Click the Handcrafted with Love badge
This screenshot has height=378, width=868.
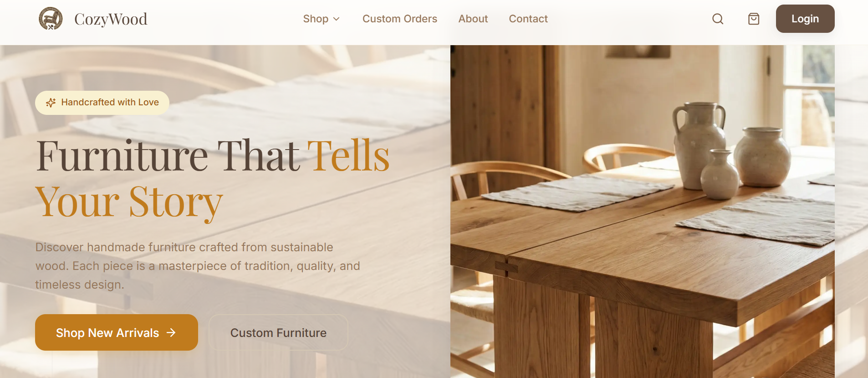(x=102, y=103)
